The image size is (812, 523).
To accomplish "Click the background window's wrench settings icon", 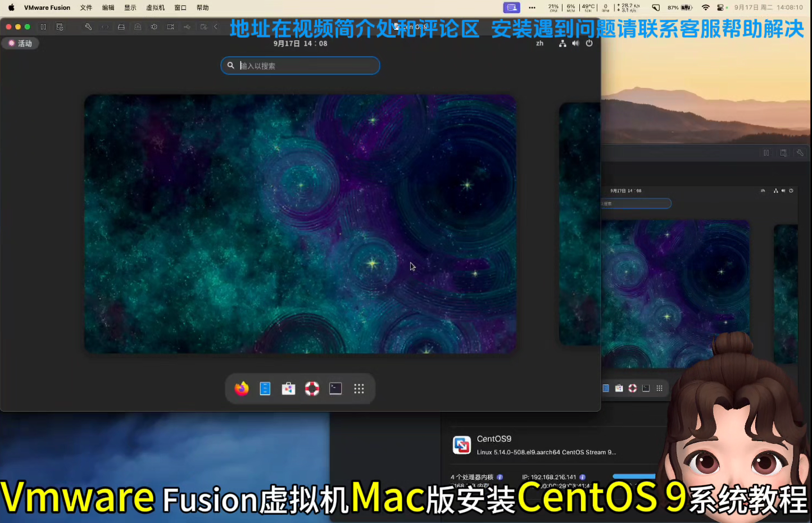I will coord(800,153).
